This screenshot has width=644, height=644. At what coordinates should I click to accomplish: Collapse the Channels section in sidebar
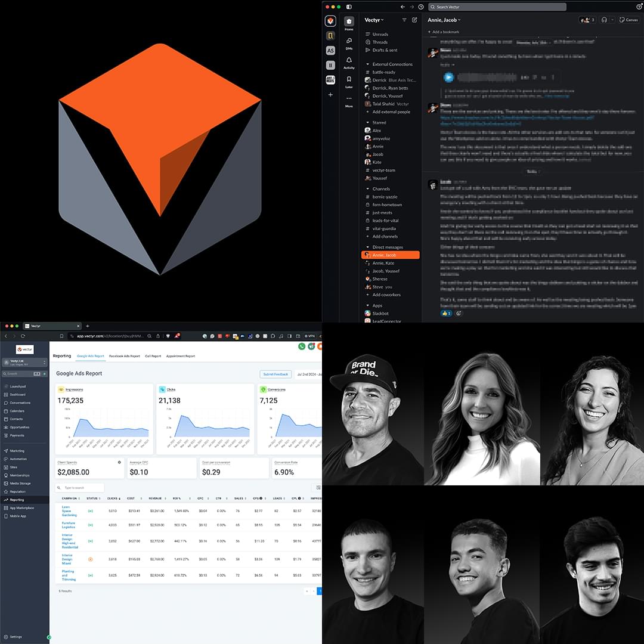368,189
